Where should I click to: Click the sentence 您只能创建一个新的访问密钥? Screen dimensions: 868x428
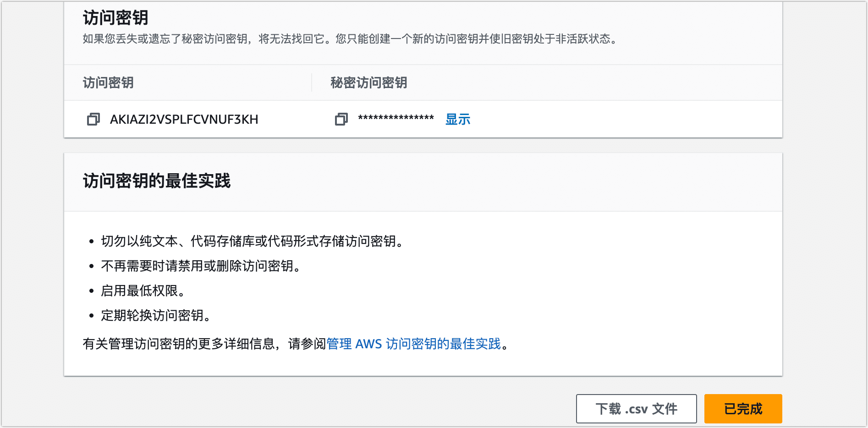pyautogui.click(x=476, y=39)
